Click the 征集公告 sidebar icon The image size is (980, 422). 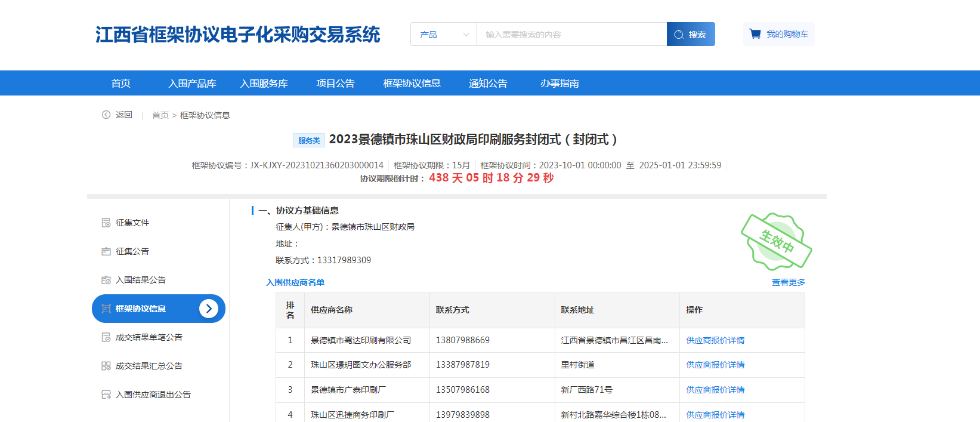click(106, 251)
